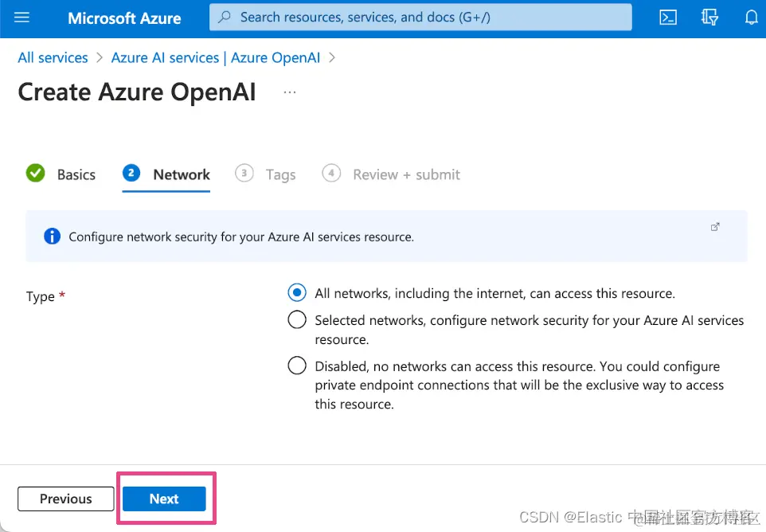Open the hamburger portal menu

tap(21, 18)
